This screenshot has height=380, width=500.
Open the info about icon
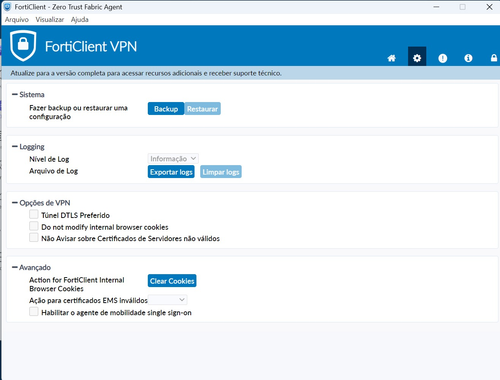(468, 58)
